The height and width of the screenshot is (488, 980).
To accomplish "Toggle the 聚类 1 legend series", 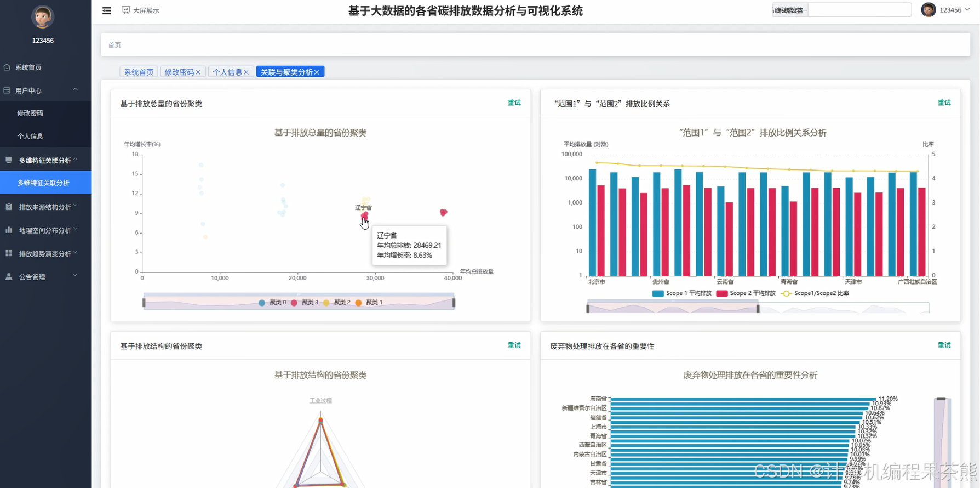I will pyautogui.click(x=369, y=303).
